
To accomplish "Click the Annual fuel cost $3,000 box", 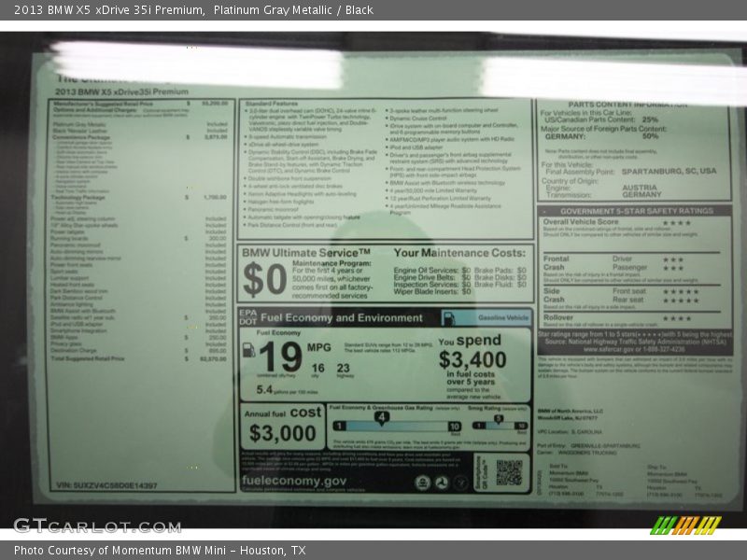I will pos(282,427).
